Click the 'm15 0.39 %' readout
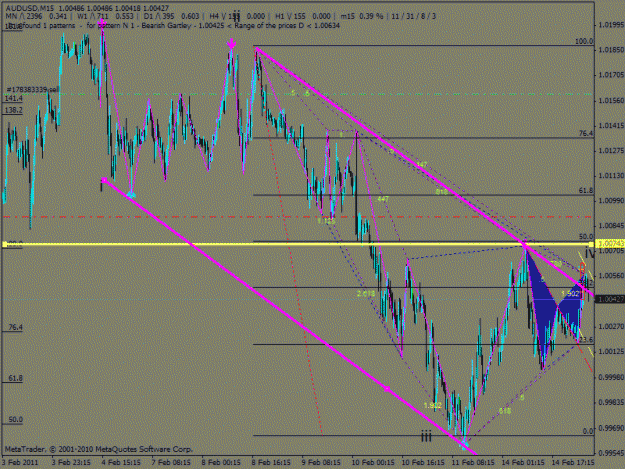This screenshot has width=625, height=469. coord(362,16)
